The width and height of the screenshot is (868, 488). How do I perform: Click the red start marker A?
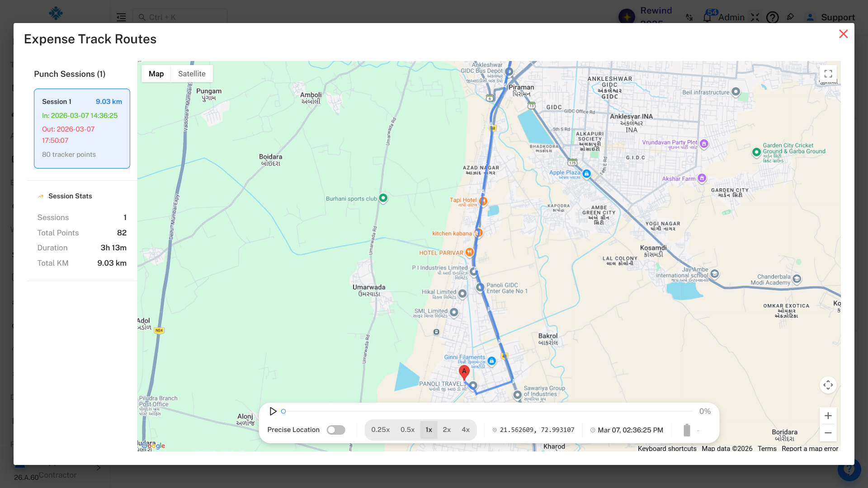point(464,372)
